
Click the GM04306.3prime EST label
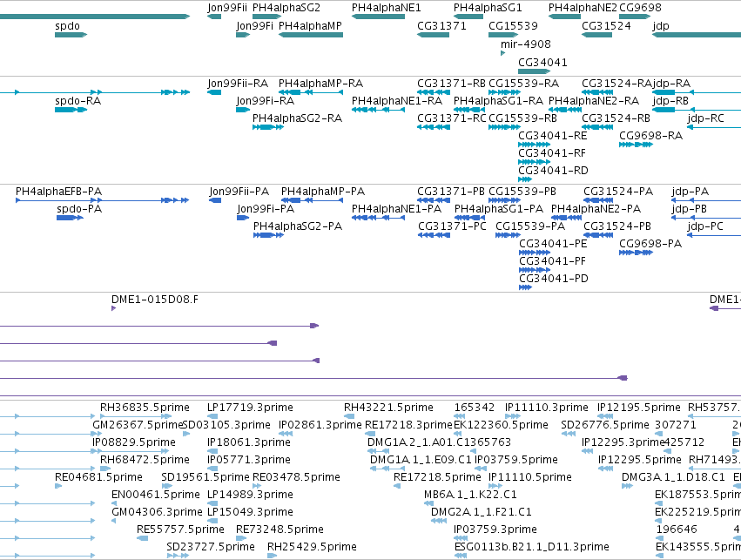(157, 512)
